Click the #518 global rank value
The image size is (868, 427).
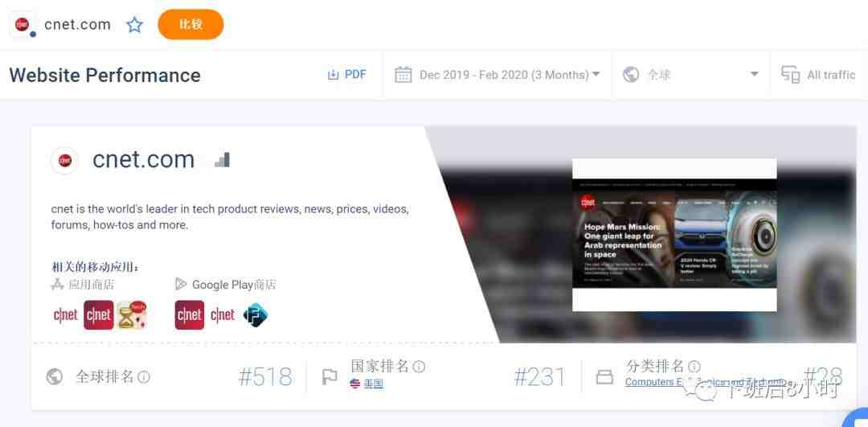(265, 377)
